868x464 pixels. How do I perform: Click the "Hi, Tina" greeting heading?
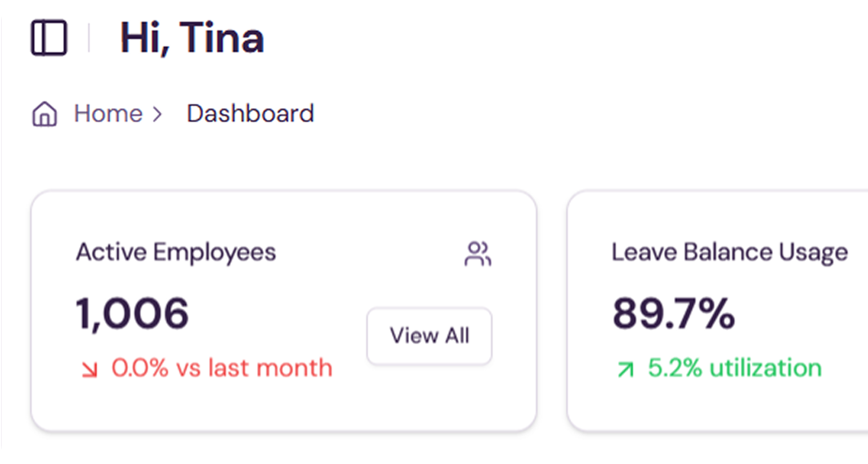tap(192, 38)
